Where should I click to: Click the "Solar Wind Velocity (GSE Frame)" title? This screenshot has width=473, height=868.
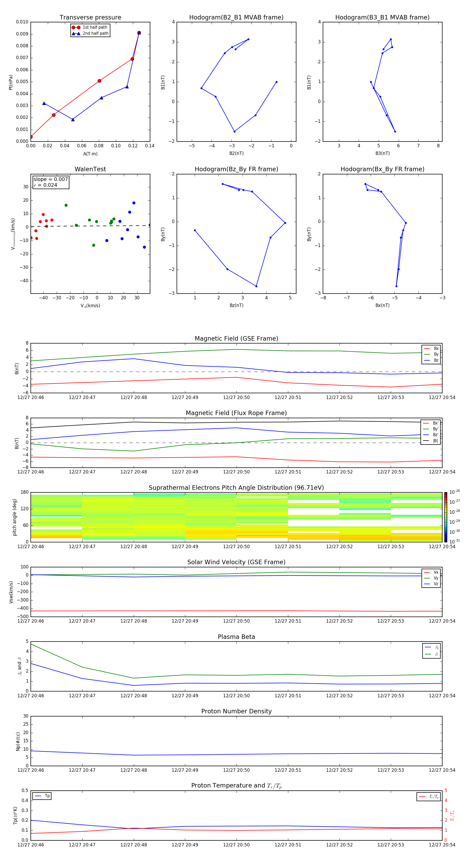pos(236,562)
